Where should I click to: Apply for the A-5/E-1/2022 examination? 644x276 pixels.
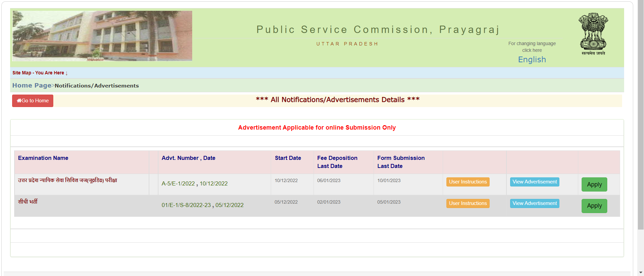594,184
